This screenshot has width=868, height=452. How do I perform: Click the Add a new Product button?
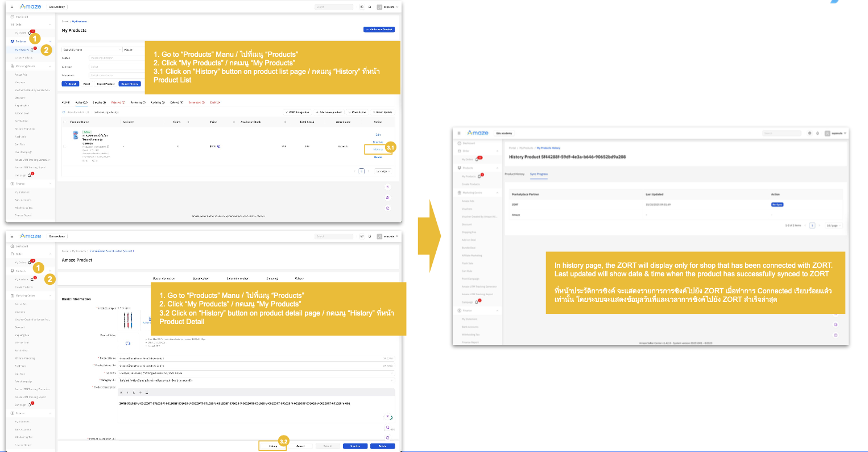[x=379, y=30]
